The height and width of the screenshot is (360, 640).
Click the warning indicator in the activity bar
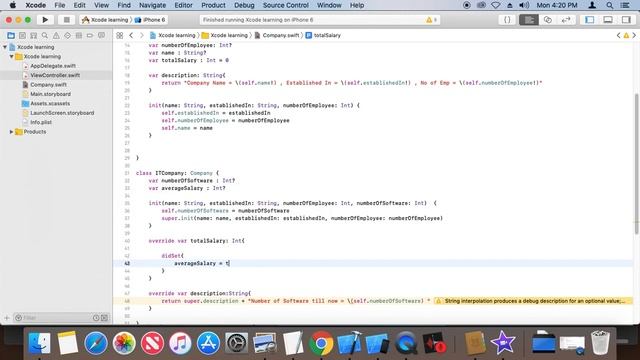431,20
